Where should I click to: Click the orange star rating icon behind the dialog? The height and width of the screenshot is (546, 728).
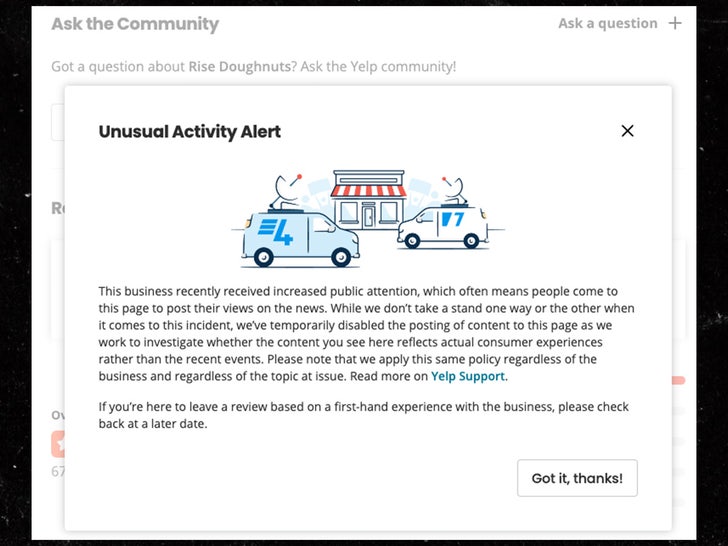(58, 443)
